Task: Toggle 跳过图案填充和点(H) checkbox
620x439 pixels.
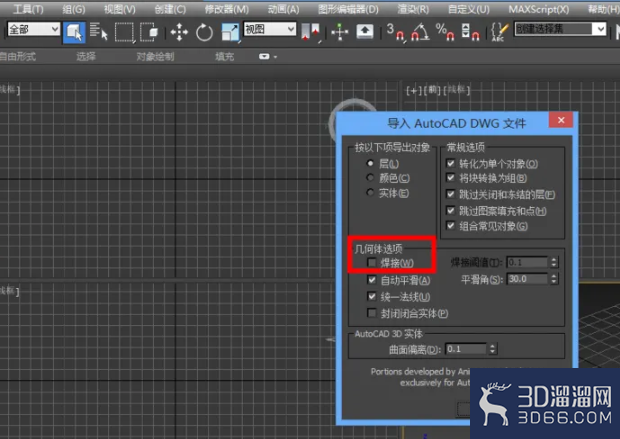Action: pyautogui.click(x=450, y=210)
